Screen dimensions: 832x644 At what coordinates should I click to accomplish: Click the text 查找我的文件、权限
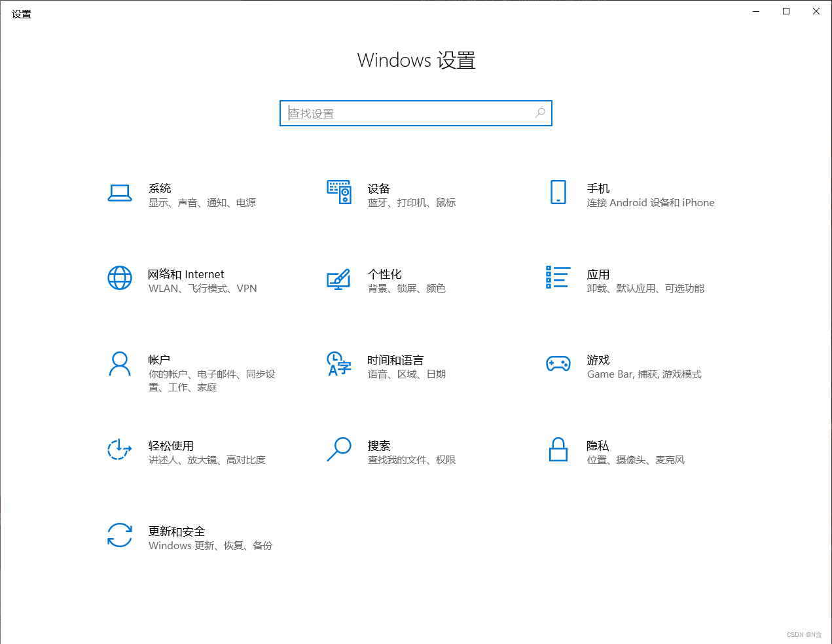coord(412,460)
